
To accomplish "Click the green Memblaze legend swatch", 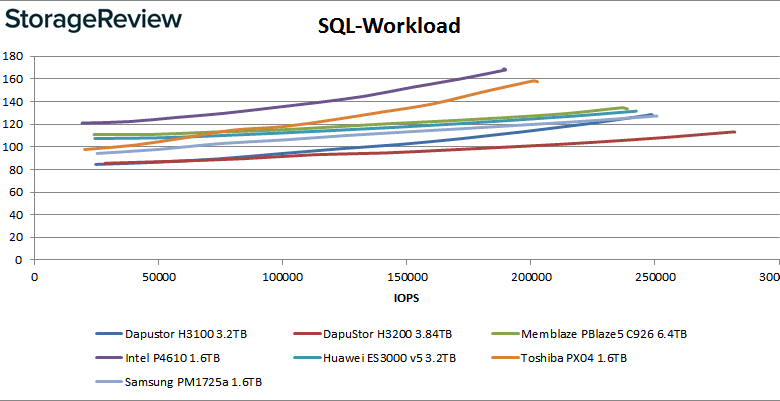I will click(x=504, y=334).
